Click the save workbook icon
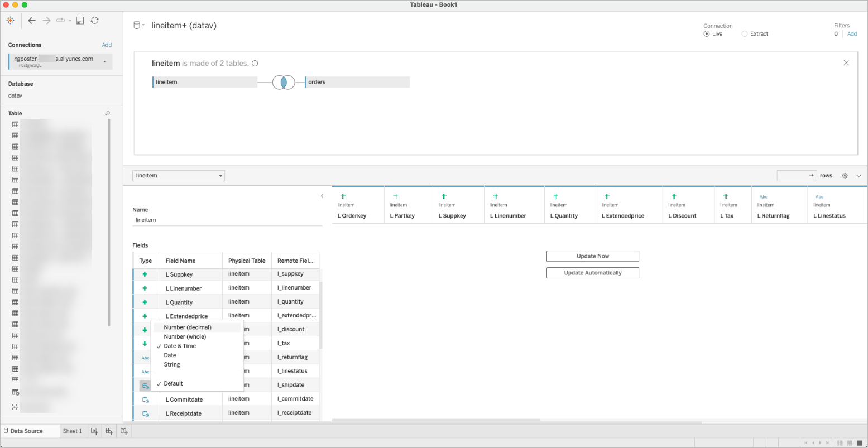 80,21
